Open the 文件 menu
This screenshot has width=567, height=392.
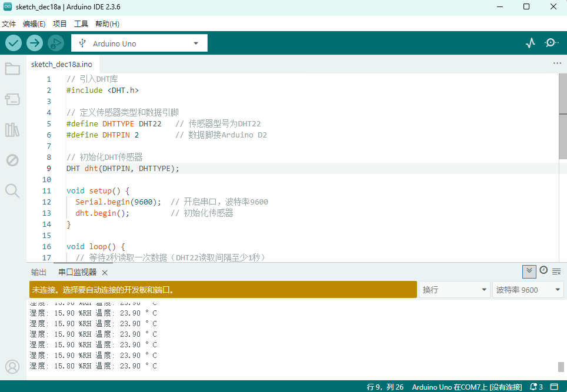9,24
